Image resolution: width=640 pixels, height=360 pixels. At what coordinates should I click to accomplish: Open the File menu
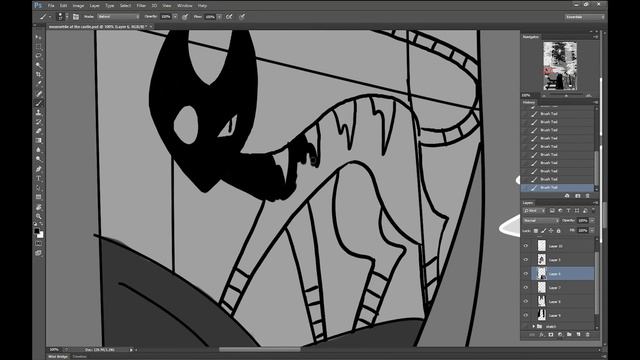51,6
